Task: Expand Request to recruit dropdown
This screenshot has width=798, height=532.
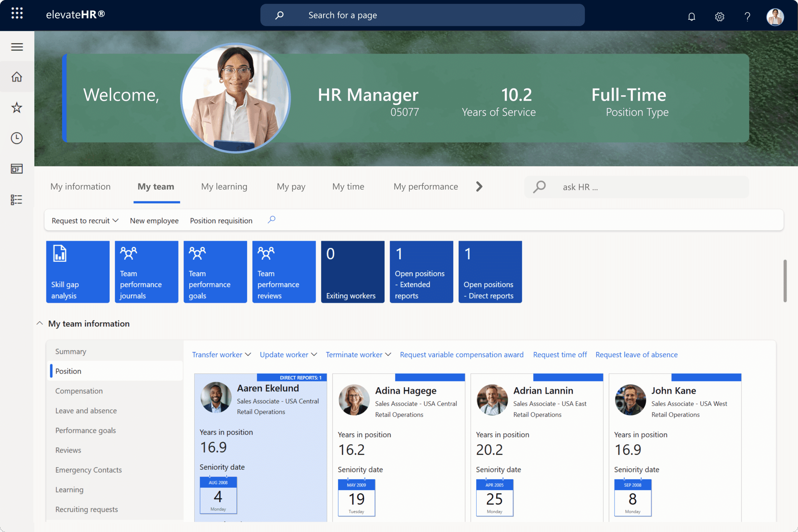Action: pos(85,221)
